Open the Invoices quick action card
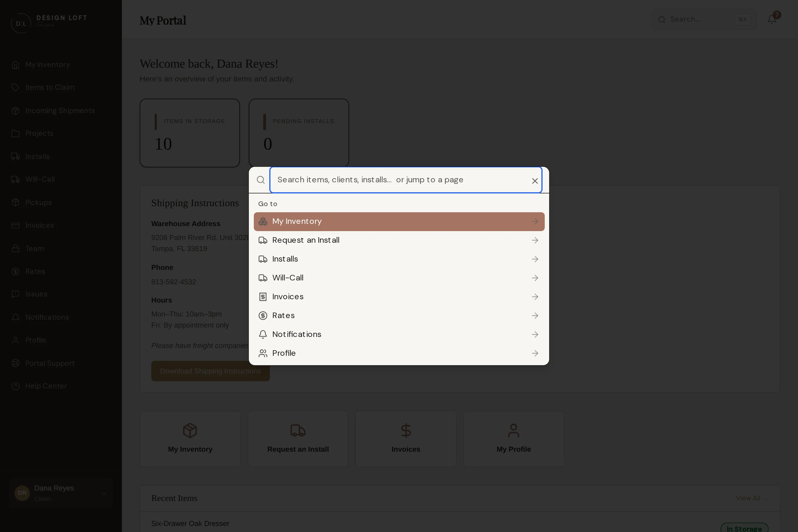Viewport: 798px width, 532px height. point(406,439)
